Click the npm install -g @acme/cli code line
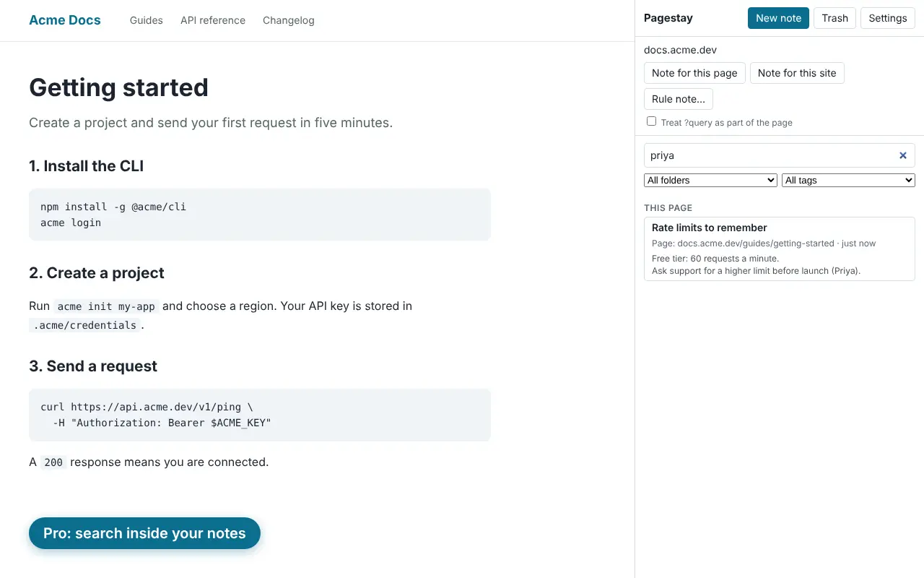924x578 pixels. pyautogui.click(x=113, y=207)
